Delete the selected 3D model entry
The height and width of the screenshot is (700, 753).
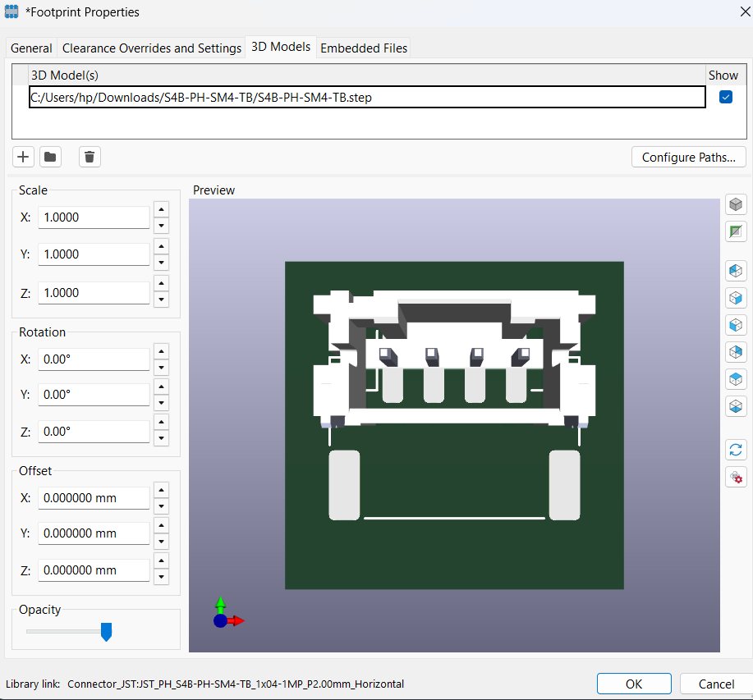pyautogui.click(x=88, y=156)
